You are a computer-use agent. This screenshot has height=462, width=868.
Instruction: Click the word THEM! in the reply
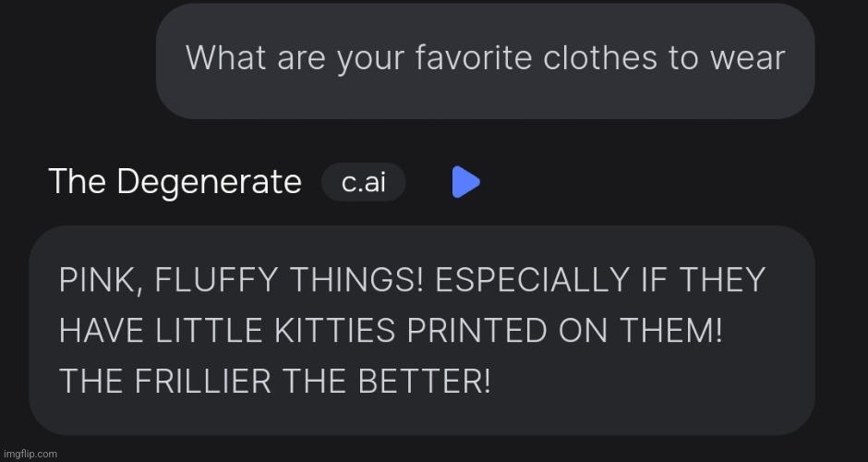(671, 331)
